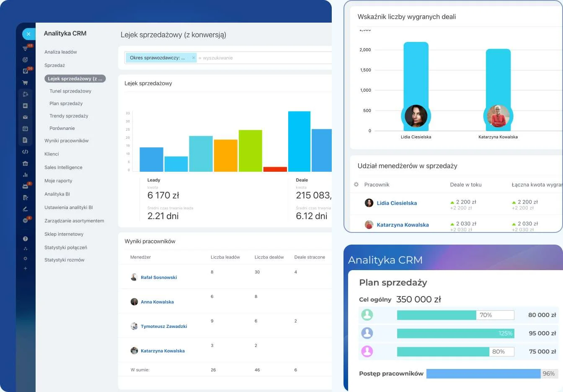This screenshot has height=392, width=563.
Task: Click the blue user icon in Plan sprzedaży
Action: tap(367, 333)
